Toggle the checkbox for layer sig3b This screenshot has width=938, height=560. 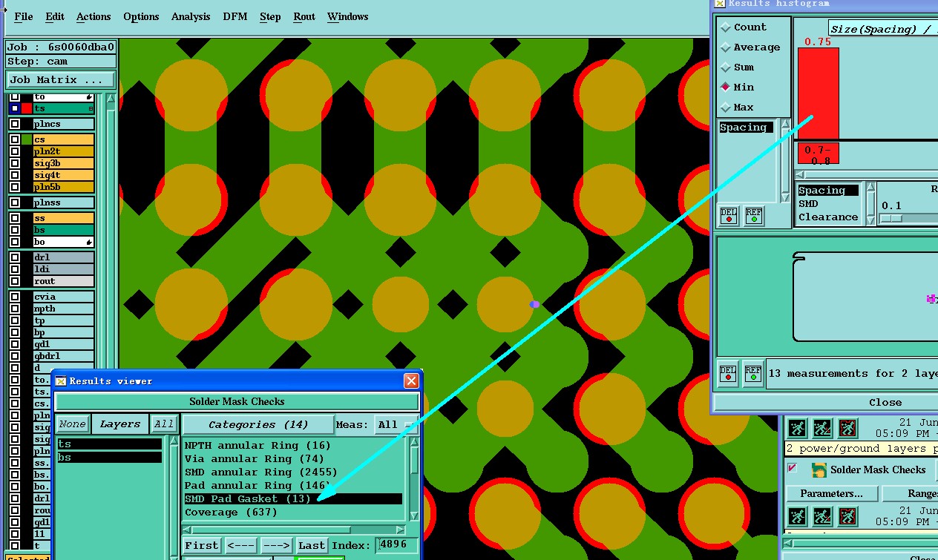pos(15,163)
